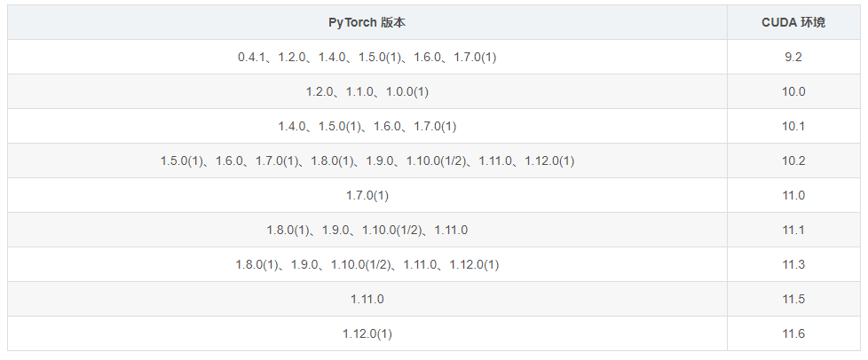
Task: Select the CUDA 11.6 cell
Action: (x=793, y=333)
